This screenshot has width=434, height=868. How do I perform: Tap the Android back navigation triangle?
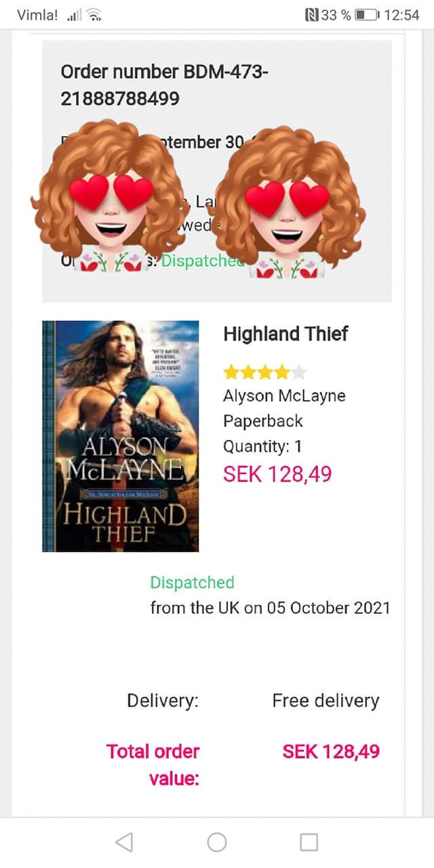click(x=124, y=842)
